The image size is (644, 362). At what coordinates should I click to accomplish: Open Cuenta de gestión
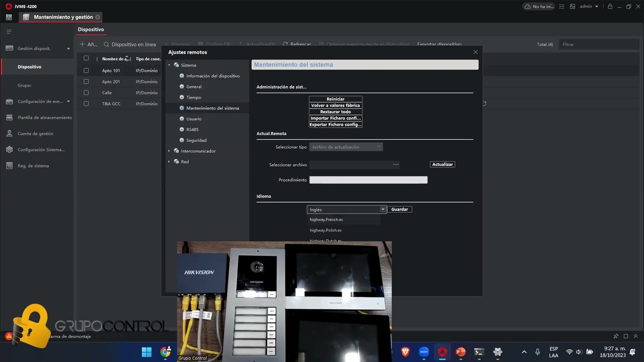(x=35, y=134)
